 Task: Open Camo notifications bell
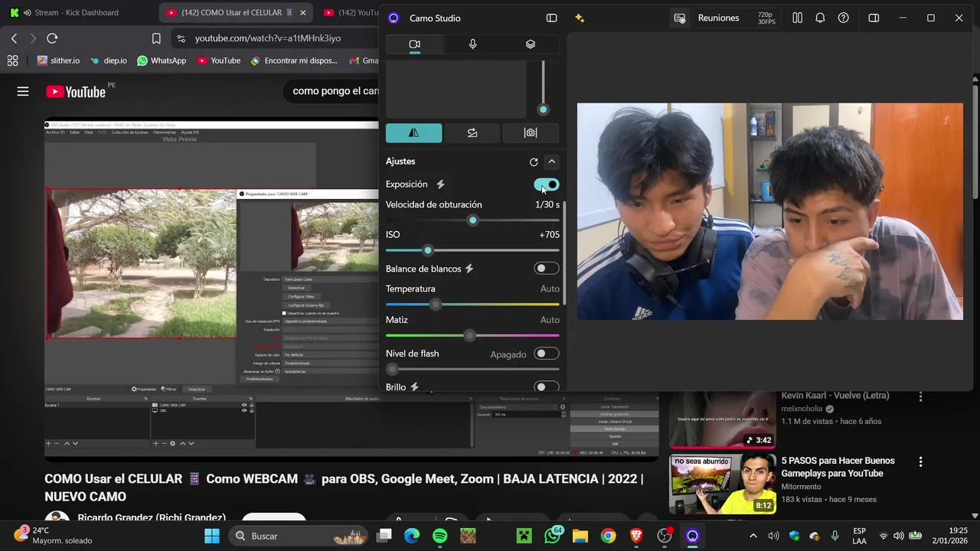coord(820,18)
